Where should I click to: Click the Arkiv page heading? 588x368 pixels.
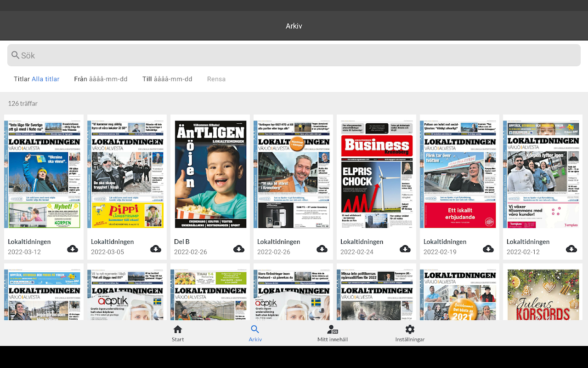coord(294,26)
